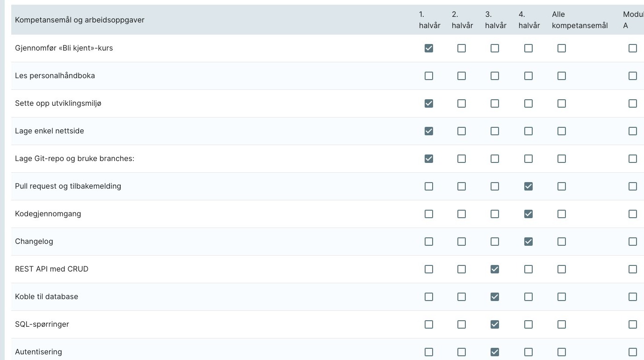Screen dimensions: 644x360
Task: Tick Modul A for Koble til database
Action: pyautogui.click(x=633, y=297)
